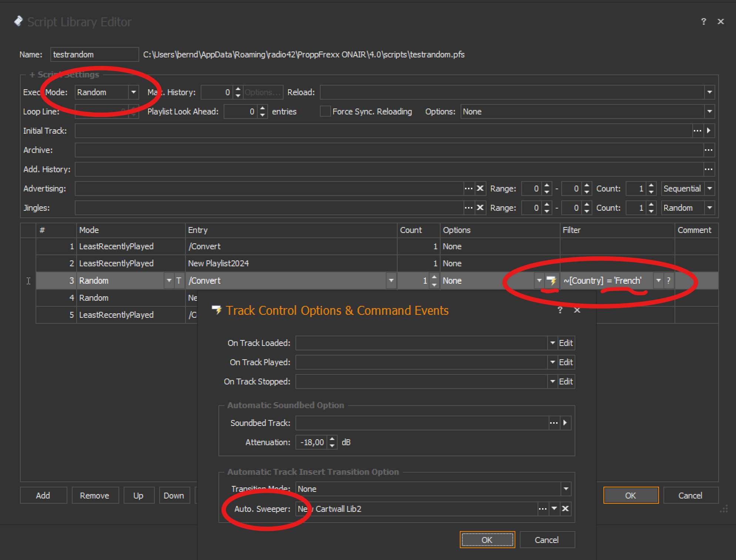Clear the Advertising field with X
This screenshot has width=736, height=560.
480,189
